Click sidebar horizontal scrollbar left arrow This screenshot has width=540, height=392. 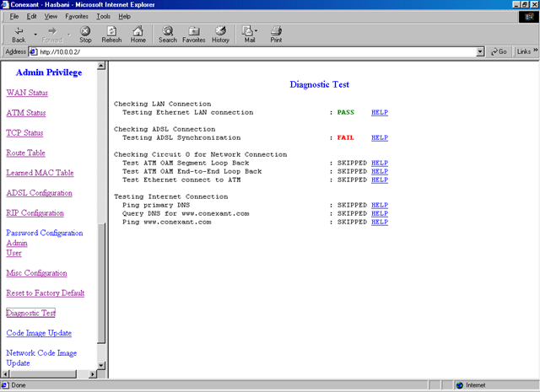tap(6, 374)
